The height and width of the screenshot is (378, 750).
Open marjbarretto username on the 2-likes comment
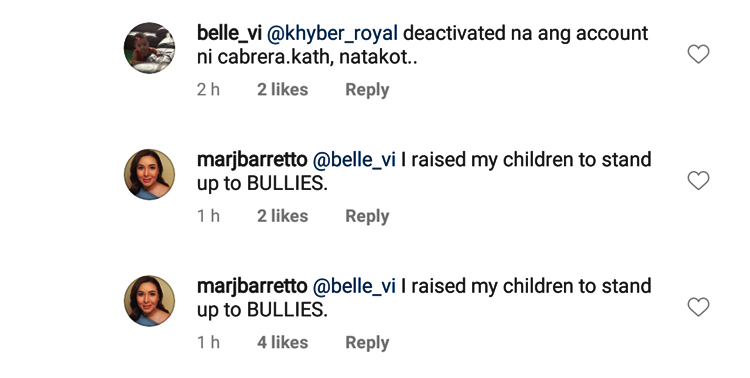click(x=252, y=160)
